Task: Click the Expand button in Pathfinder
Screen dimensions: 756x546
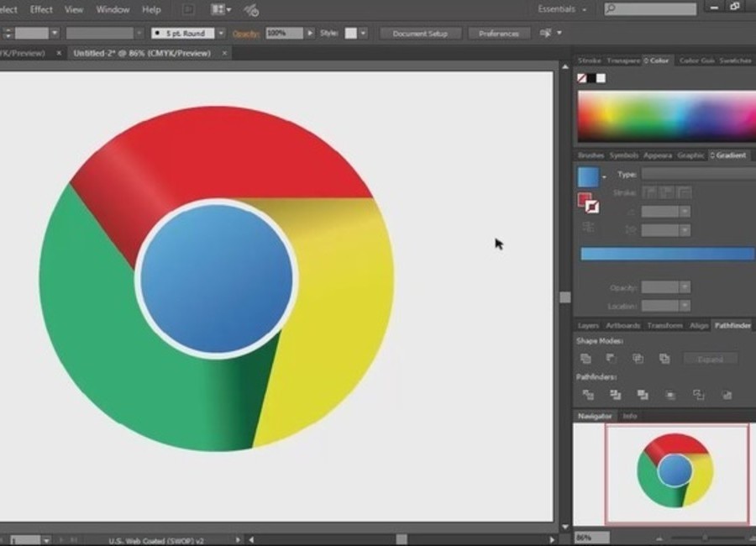Action: click(x=710, y=359)
